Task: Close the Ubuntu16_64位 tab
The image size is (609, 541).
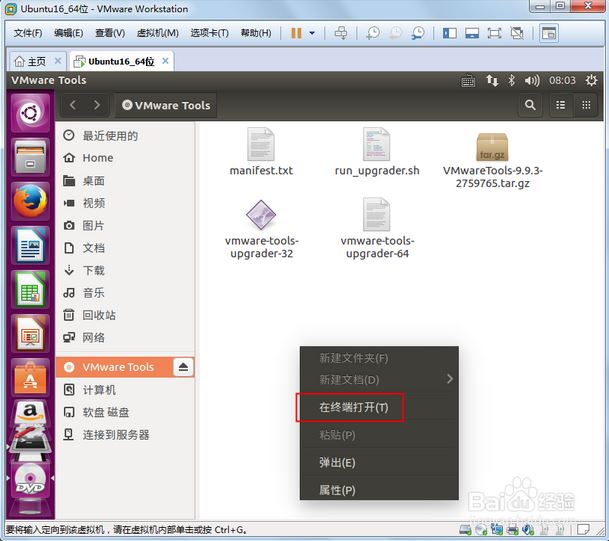Action: click(165, 61)
